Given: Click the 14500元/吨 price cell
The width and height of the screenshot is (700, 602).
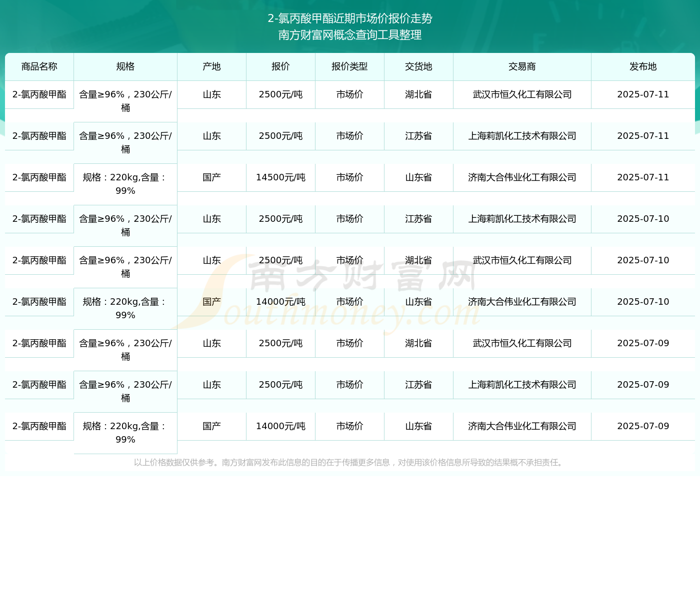Looking at the screenshot, I should tap(280, 177).
